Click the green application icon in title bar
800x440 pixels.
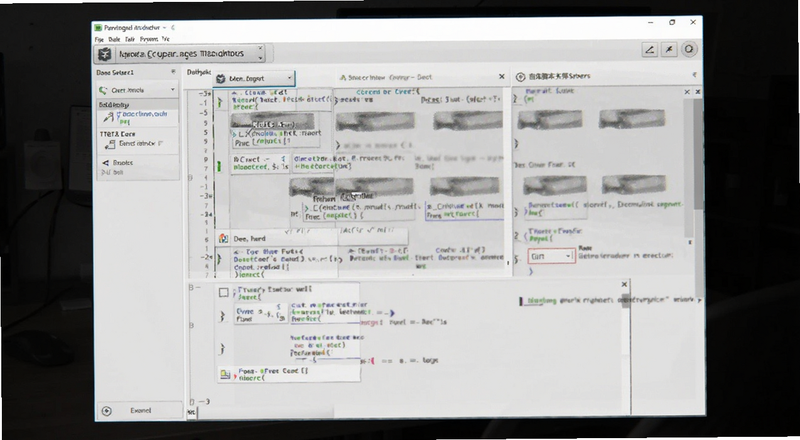[98, 28]
